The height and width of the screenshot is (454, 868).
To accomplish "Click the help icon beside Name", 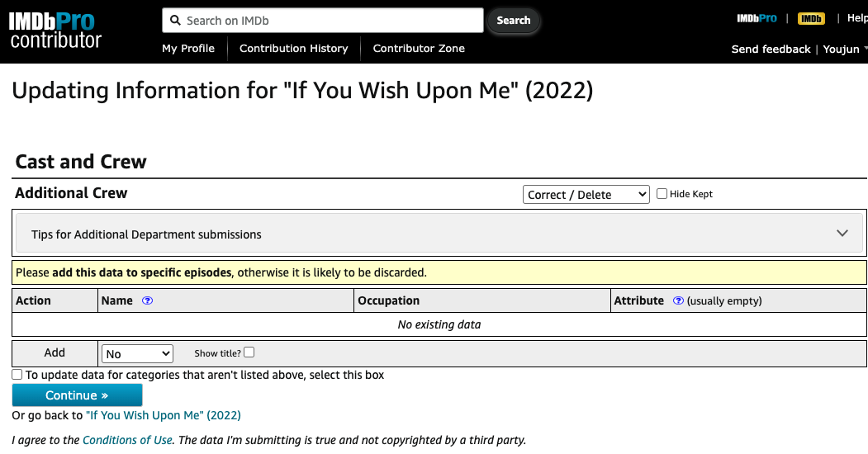I will (x=148, y=301).
